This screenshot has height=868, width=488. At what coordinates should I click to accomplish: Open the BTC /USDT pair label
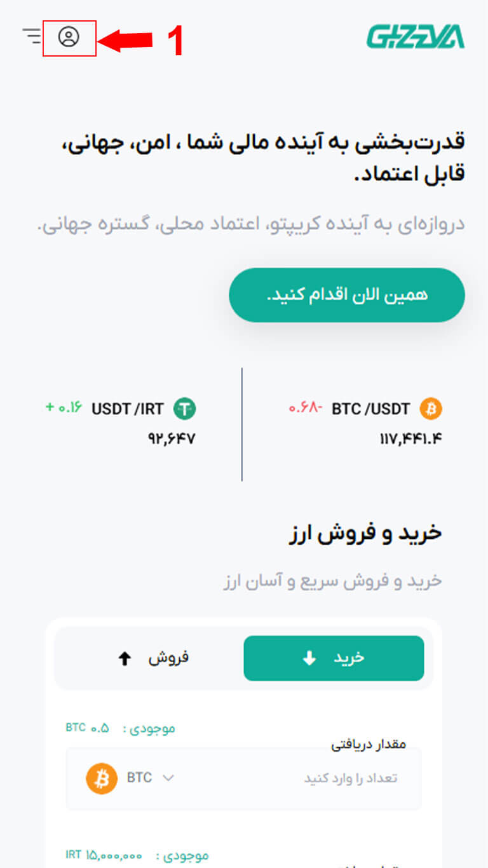click(x=370, y=409)
